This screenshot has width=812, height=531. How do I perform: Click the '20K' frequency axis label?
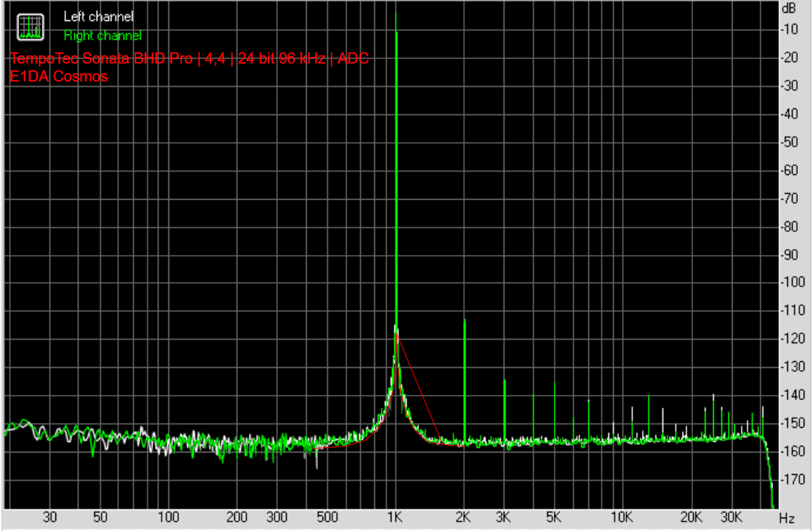(x=691, y=517)
